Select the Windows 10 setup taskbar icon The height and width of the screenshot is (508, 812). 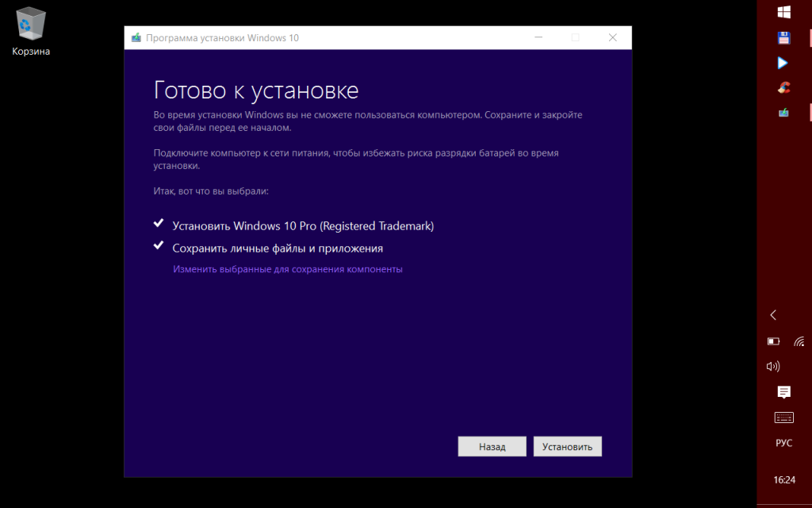coord(784,113)
